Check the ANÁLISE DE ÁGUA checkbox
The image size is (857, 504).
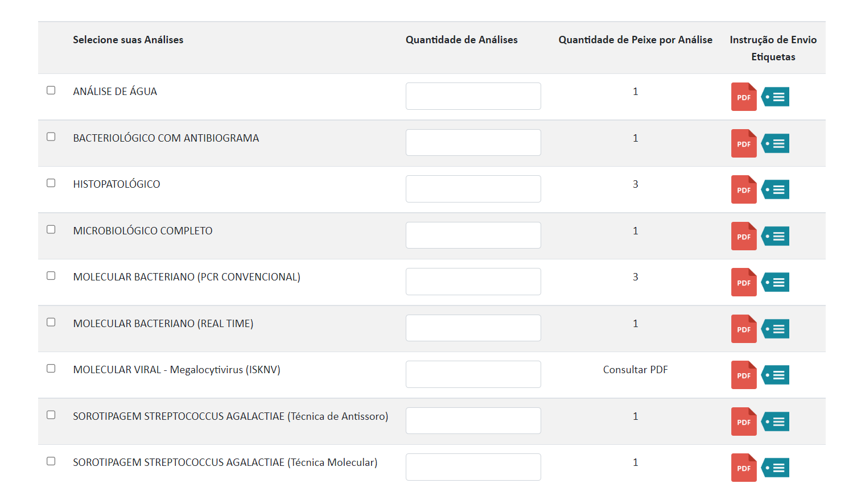tap(51, 90)
